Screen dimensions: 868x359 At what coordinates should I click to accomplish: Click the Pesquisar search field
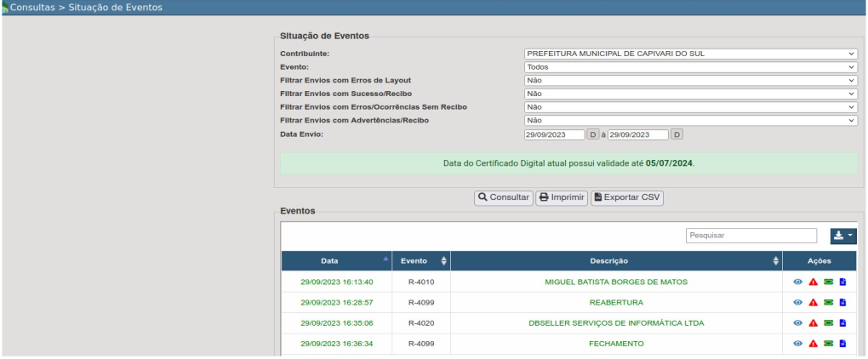[751, 235]
